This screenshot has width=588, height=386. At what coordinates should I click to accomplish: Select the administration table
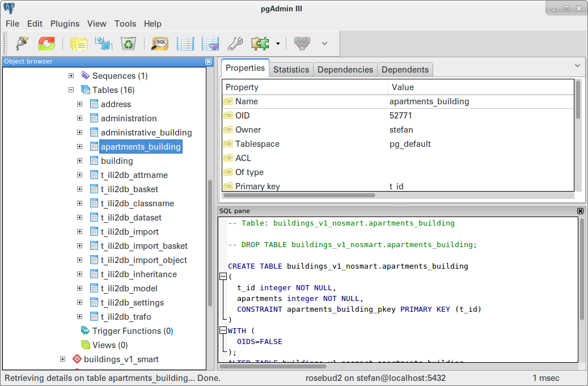tap(129, 118)
